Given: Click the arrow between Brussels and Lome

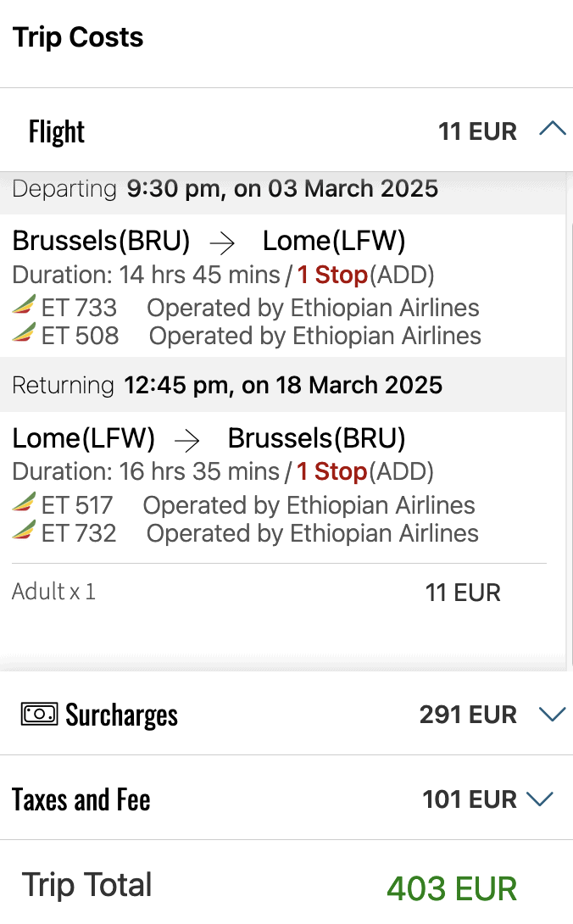Looking at the screenshot, I should coord(223,243).
